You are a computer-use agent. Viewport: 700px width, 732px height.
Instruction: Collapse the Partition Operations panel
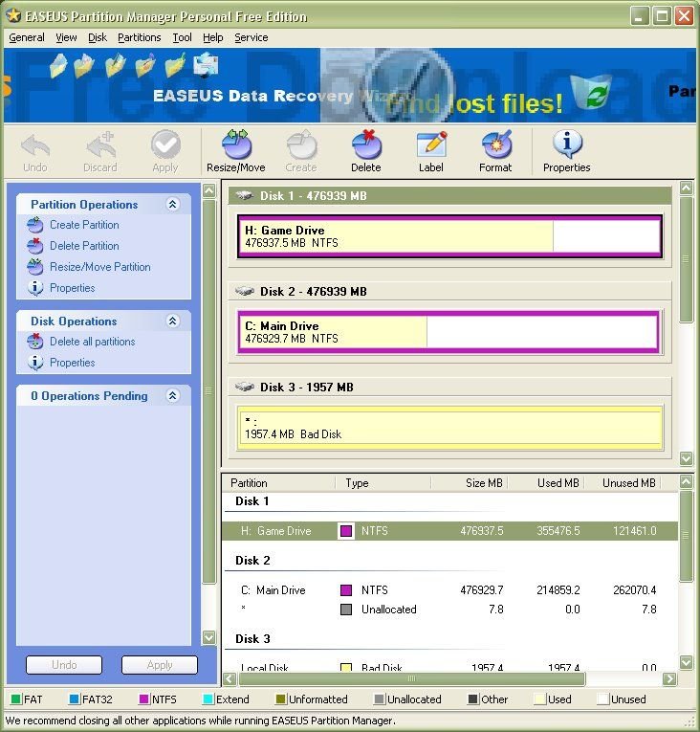173,205
